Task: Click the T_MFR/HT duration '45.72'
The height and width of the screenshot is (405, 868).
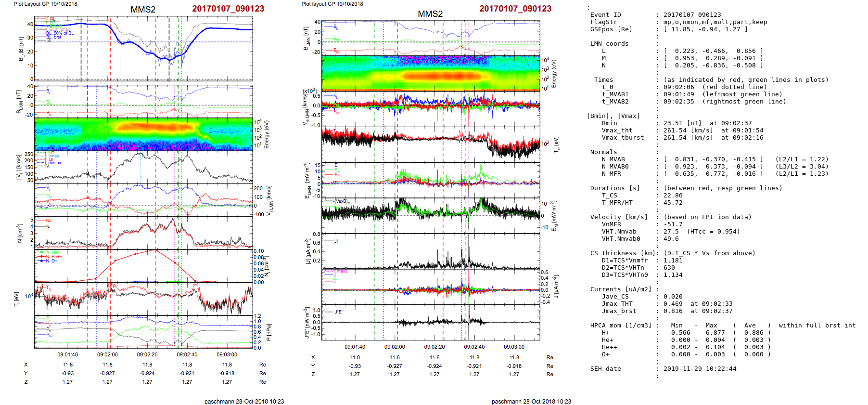Action: tap(673, 203)
